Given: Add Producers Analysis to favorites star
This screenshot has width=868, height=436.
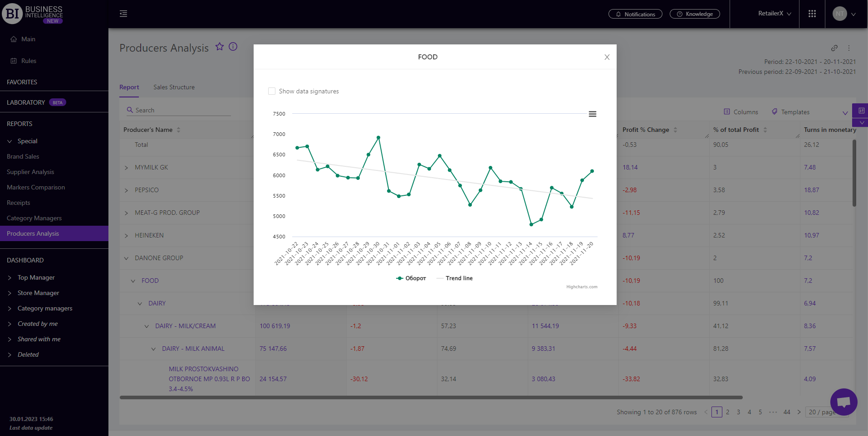Looking at the screenshot, I should [220, 47].
